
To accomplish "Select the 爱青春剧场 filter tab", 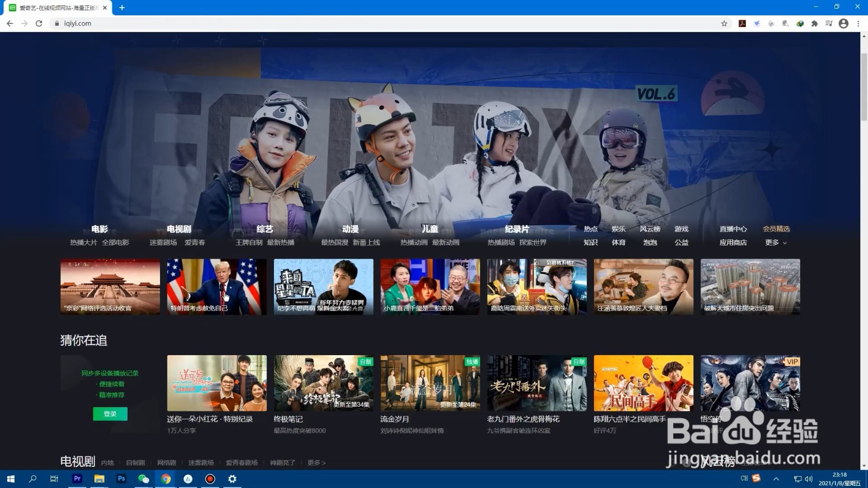I will coord(241,463).
